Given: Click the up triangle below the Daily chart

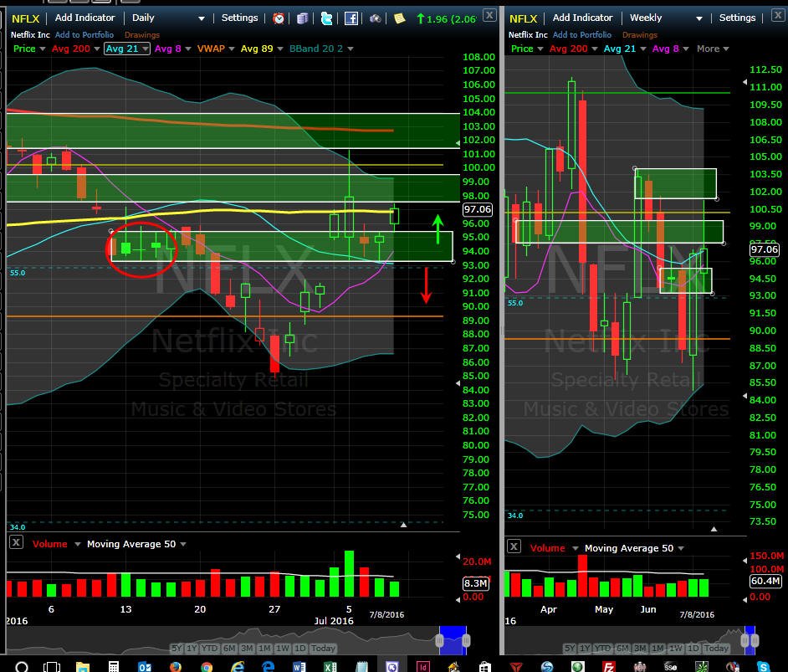Looking at the screenshot, I should [x=403, y=525].
